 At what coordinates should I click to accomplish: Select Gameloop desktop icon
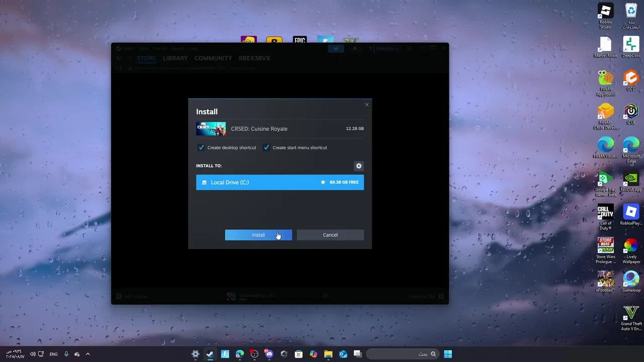pos(631,282)
